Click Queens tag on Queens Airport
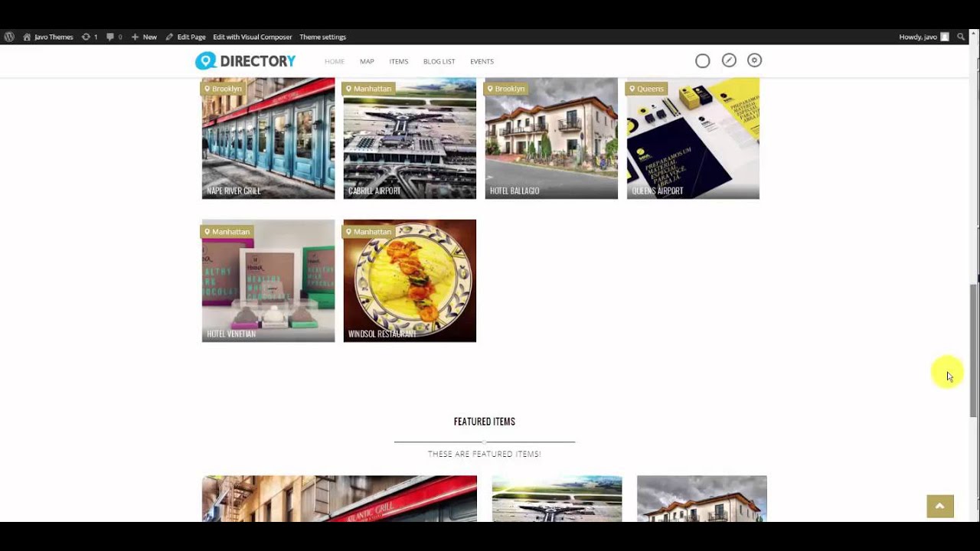 click(646, 89)
